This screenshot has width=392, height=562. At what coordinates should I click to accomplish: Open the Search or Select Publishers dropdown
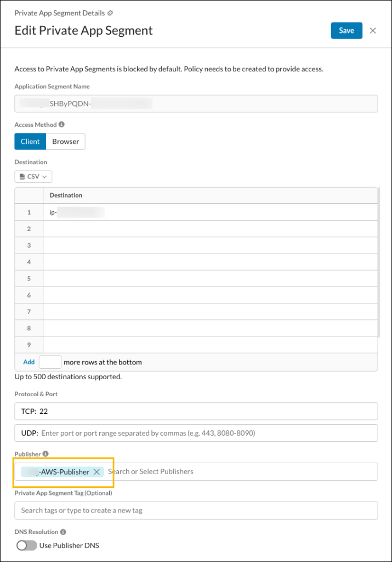(x=242, y=471)
